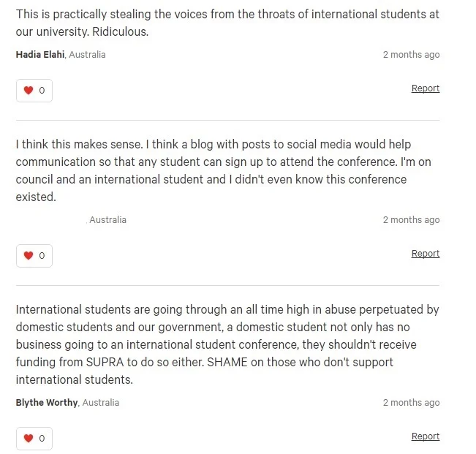476x454 pixels.
Task: Report the comment about the unknown conference
Action: point(426,254)
